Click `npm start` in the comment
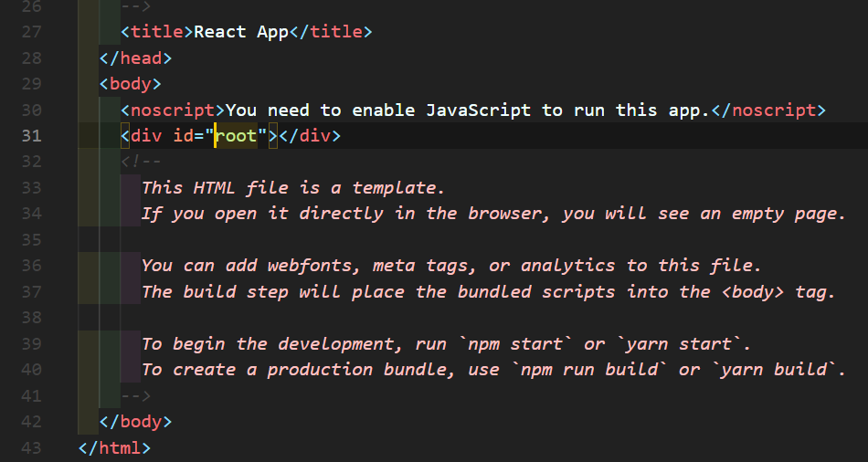The width and height of the screenshot is (868, 462). click(x=515, y=344)
